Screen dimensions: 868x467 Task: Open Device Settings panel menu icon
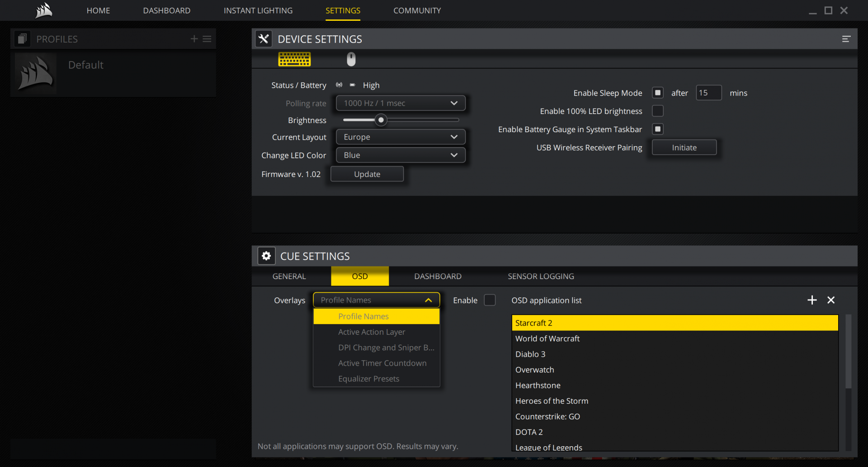tap(846, 39)
